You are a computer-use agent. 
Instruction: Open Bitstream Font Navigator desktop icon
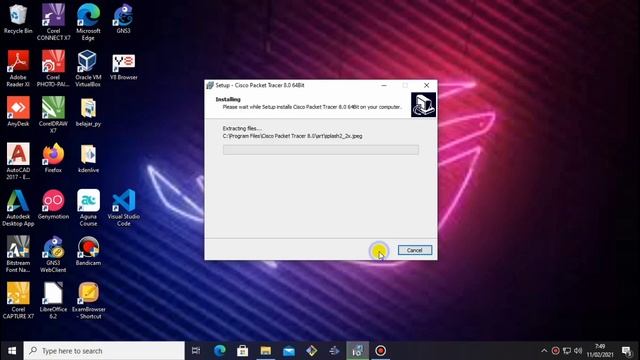(x=18, y=255)
